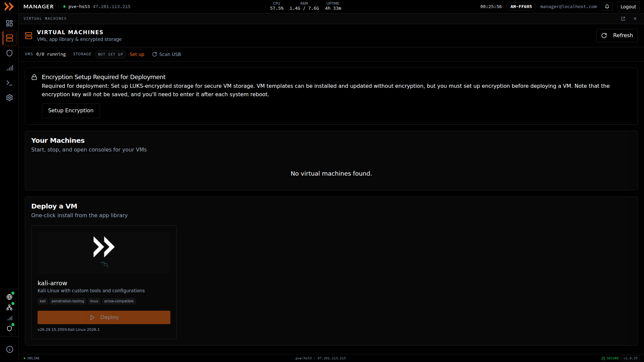Image resolution: width=644 pixels, height=362 pixels.
Task: Open the notifications bell
Action: click(607, 7)
